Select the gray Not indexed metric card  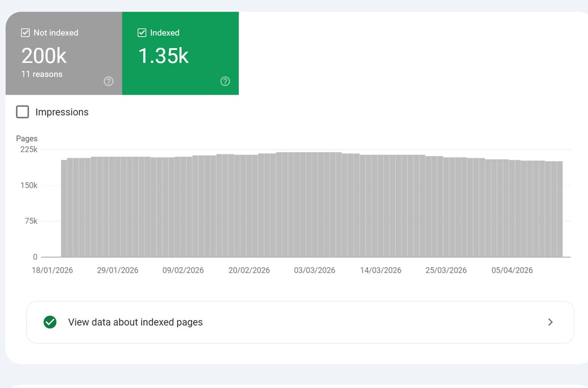point(63,53)
